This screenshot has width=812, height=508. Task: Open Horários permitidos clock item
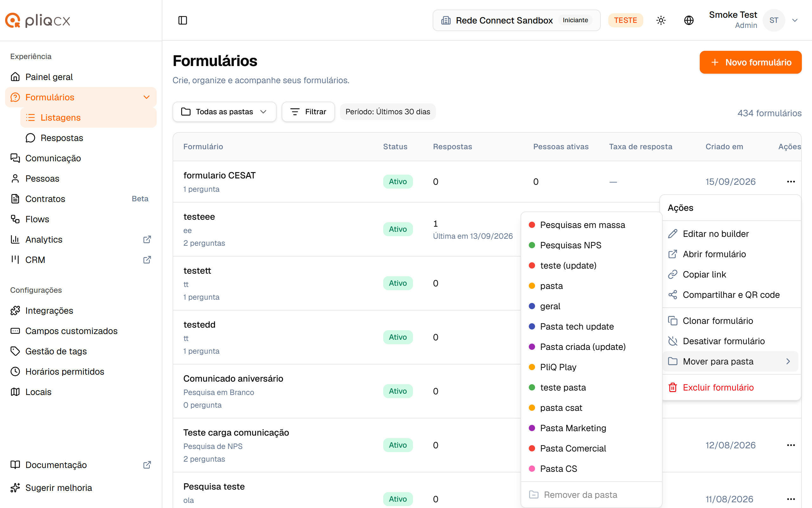[x=81, y=371]
